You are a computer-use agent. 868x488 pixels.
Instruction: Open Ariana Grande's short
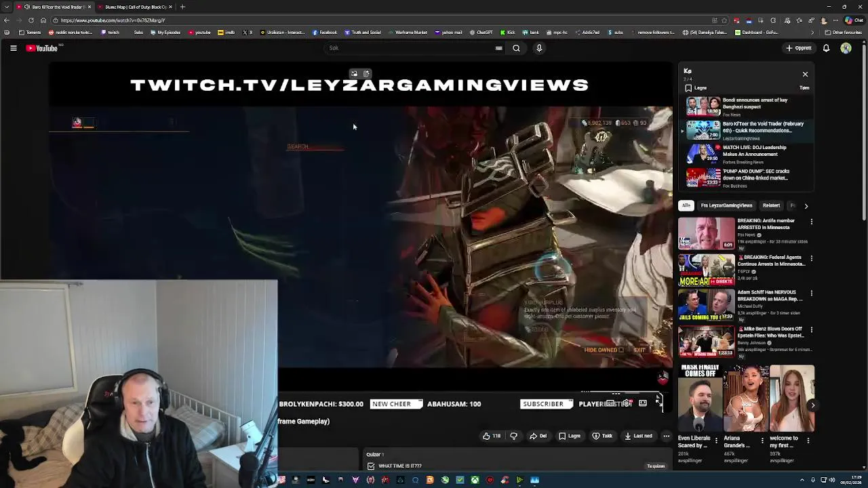(x=746, y=399)
